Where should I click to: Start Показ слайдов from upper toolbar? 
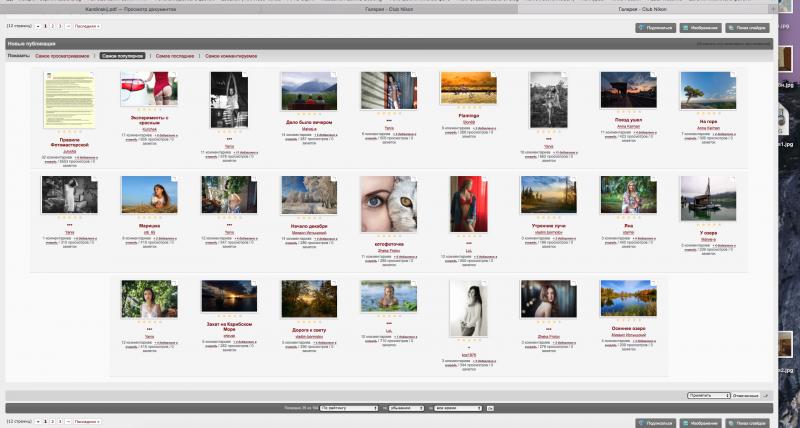[747, 28]
